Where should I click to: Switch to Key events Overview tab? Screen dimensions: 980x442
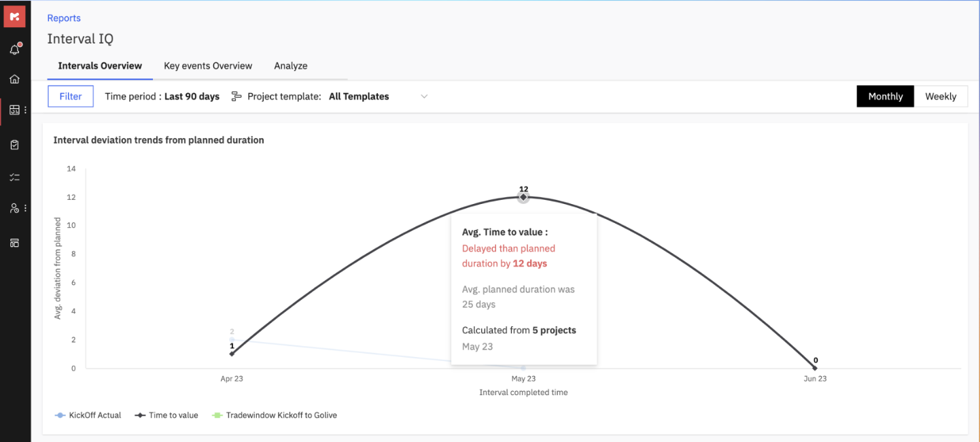[x=208, y=66]
